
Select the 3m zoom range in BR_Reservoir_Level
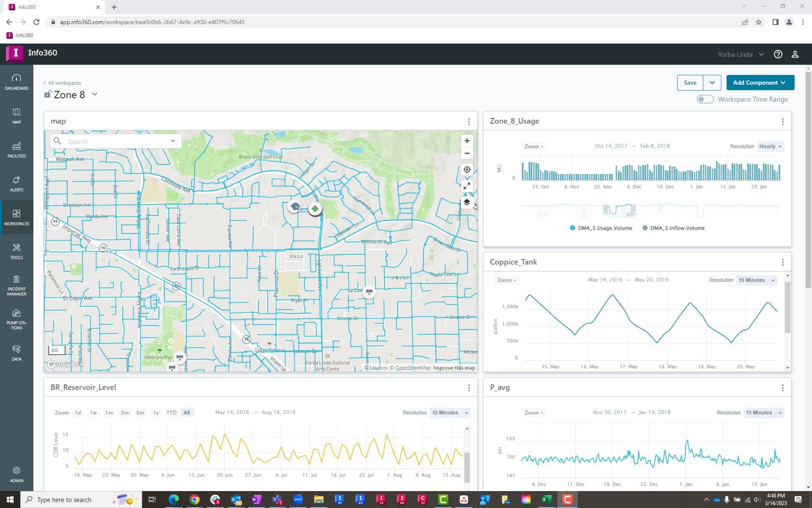point(125,413)
